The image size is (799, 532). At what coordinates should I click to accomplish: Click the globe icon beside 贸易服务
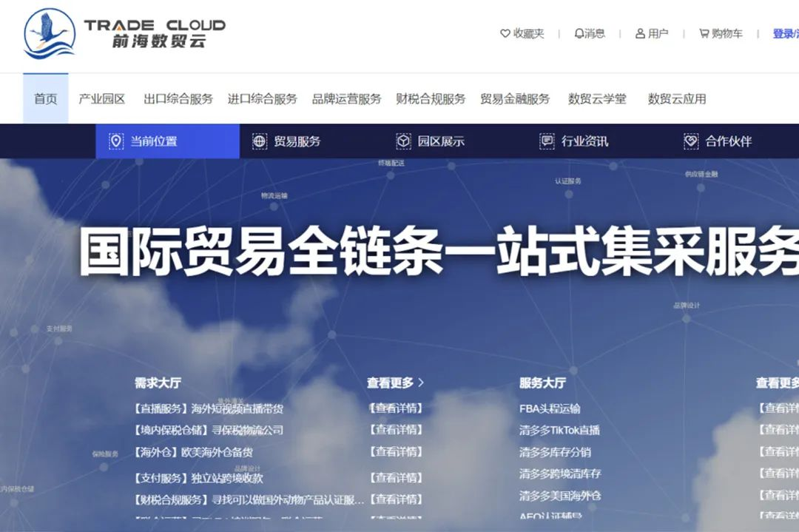pyautogui.click(x=260, y=141)
